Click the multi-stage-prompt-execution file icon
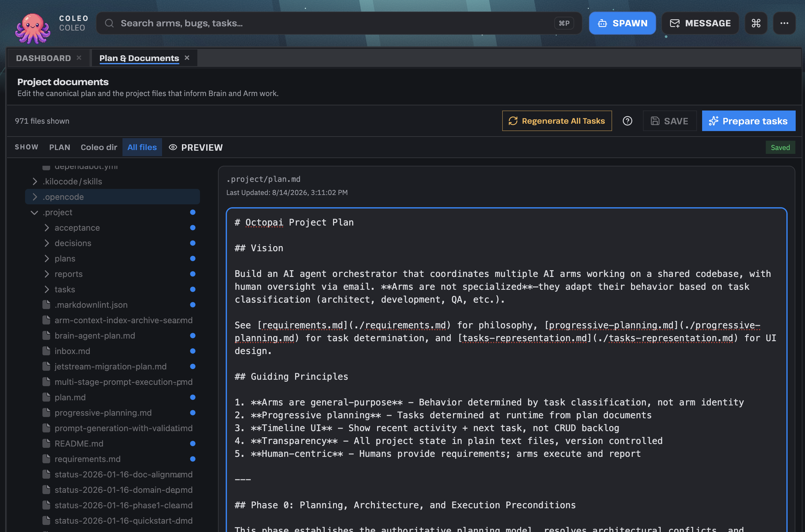Screen dimensions: 805x532 click(47, 382)
